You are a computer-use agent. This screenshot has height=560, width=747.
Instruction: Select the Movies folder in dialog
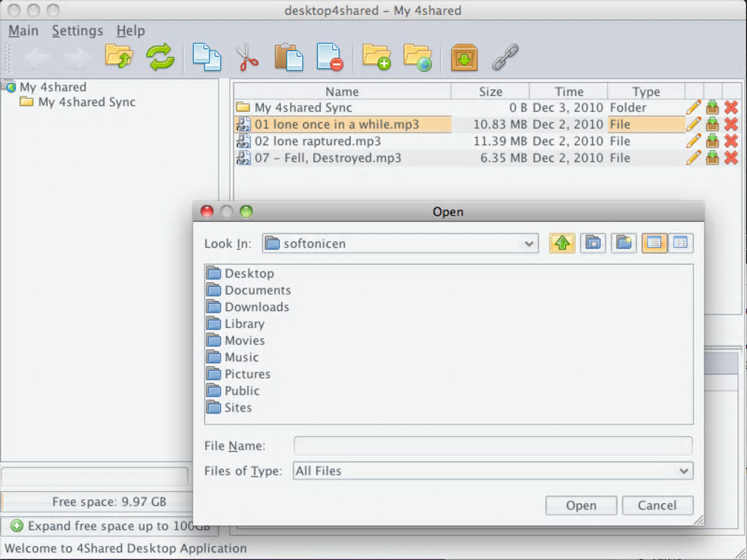click(236, 340)
